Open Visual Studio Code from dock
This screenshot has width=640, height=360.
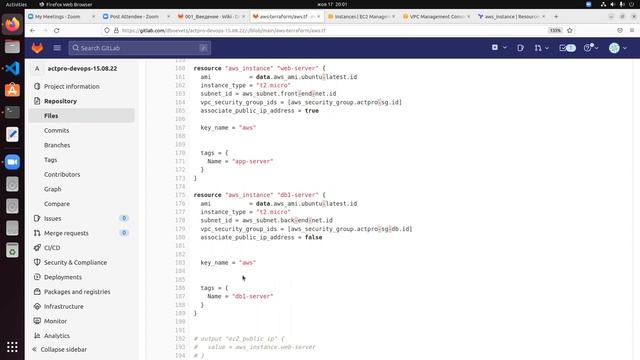click(12, 68)
